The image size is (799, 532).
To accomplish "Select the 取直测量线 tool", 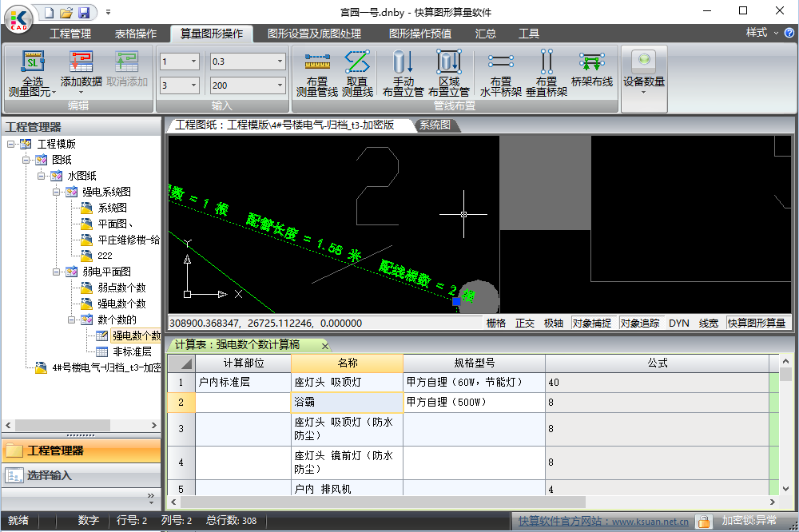I will click(x=357, y=63).
